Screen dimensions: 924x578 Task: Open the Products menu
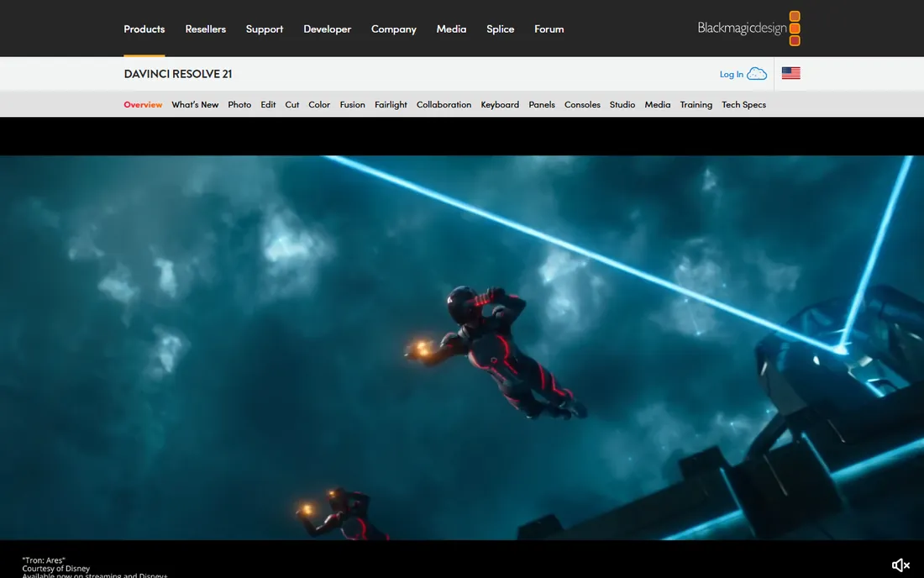[144, 29]
